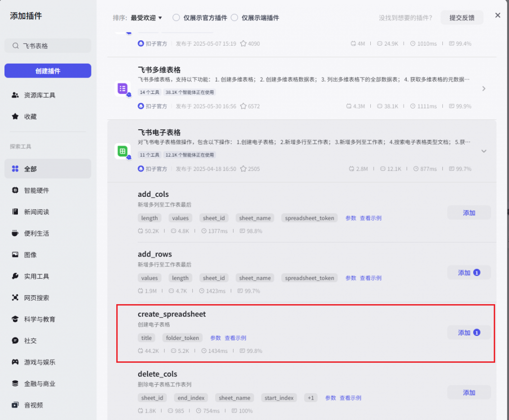Viewport: 509px width, 420px height.
Task: Click the 创建插件 button
Action: pyautogui.click(x=48, y=71)
